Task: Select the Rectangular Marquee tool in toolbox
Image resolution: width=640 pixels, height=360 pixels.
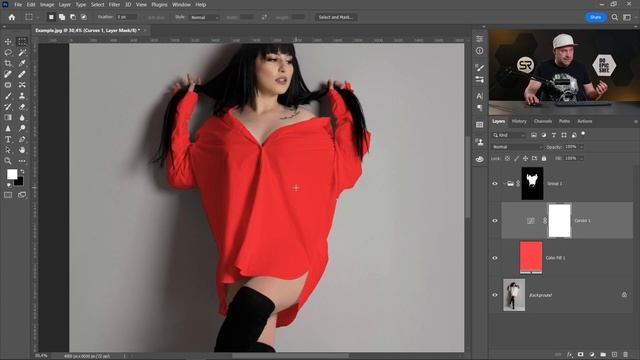Action: 22,42
